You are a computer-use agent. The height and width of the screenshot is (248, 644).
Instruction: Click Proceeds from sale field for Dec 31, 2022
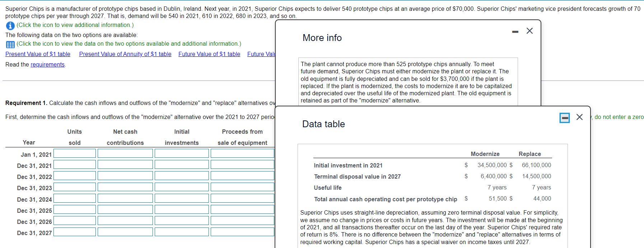pyautogui.click(x=242, y=176)
